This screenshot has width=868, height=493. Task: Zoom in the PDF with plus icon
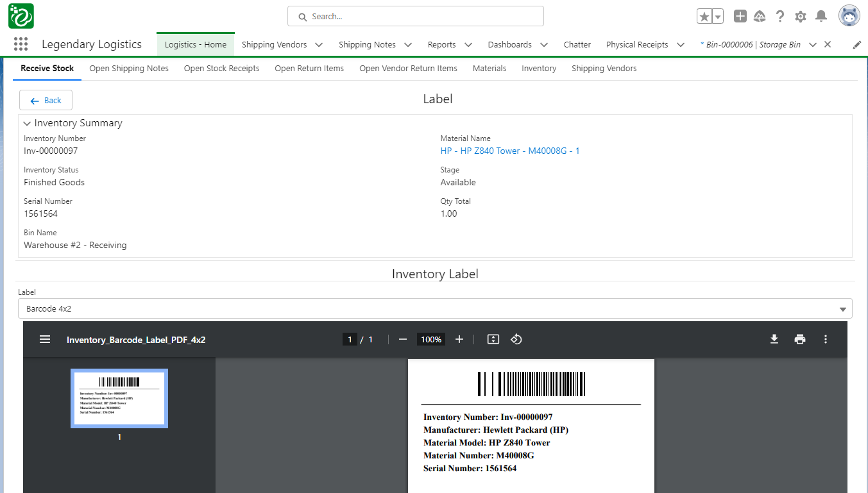[x=459, y=339]
